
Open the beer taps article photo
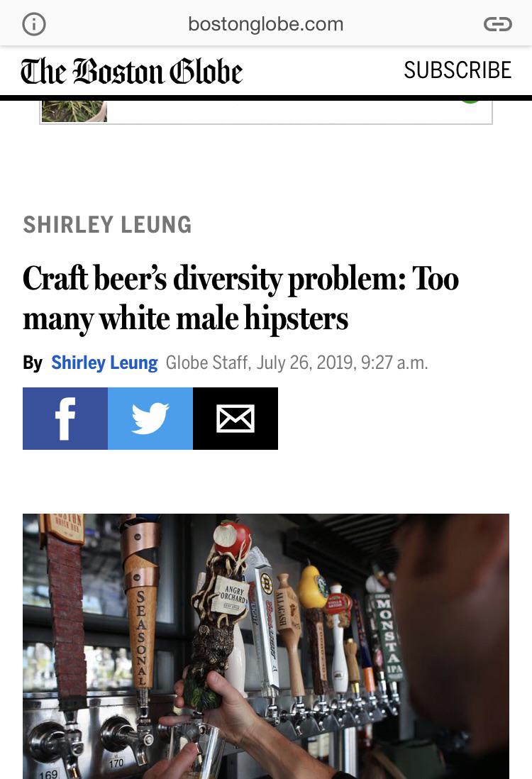(x=266, y=646)
